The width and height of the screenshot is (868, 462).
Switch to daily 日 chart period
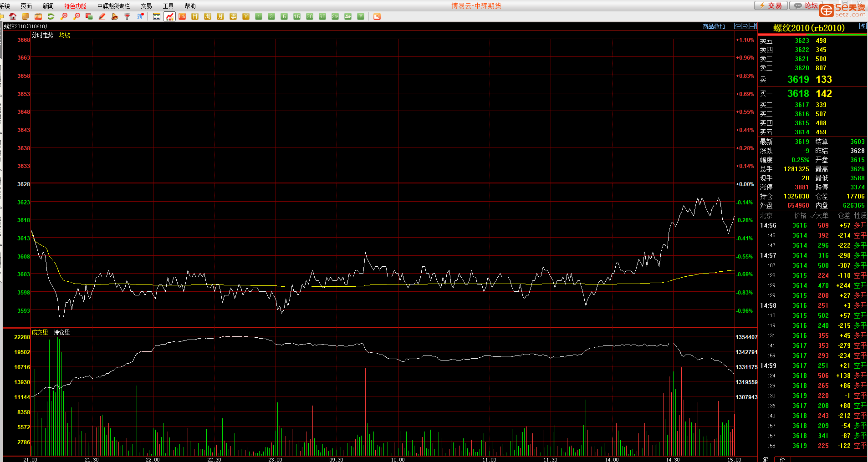pos(195,16)
